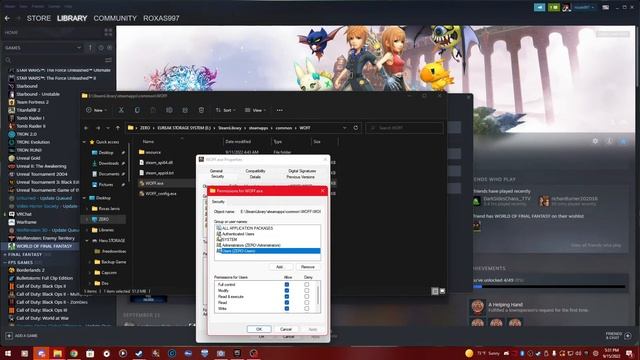Open the Sort dropdown in File Explorer

(225, 110)
